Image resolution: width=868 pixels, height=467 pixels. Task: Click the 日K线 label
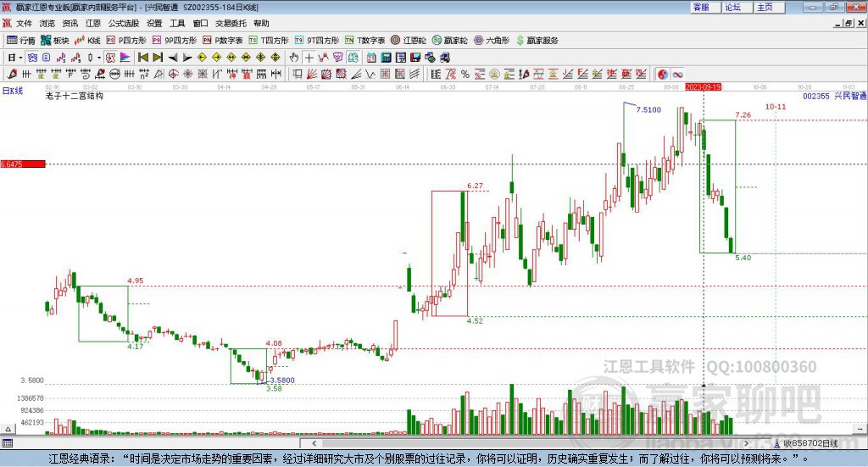(x=13, y=92)
